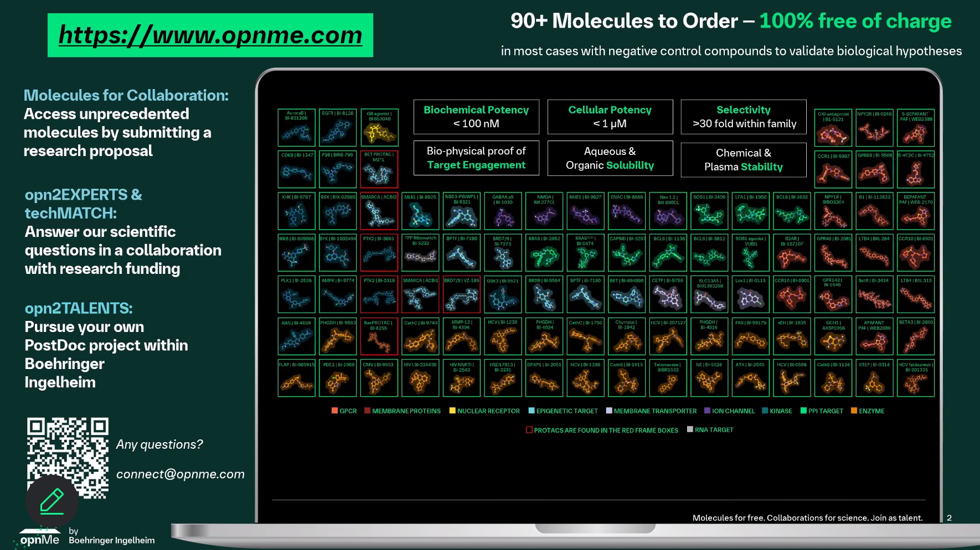Image resolution: width=980 pixels, height=550 pixels.
Task: Click the KRAS BI-2852 molecule tile
Action: [544, 253]
